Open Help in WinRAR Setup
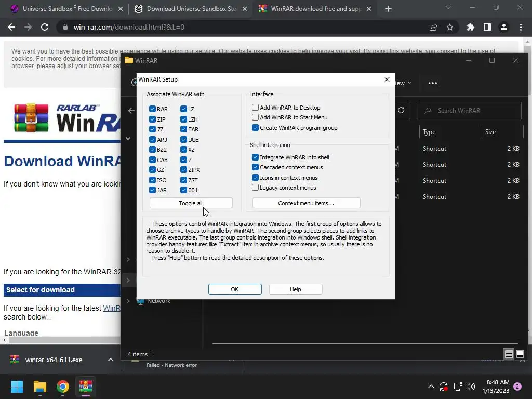The image size is (532, 399). 296,289
